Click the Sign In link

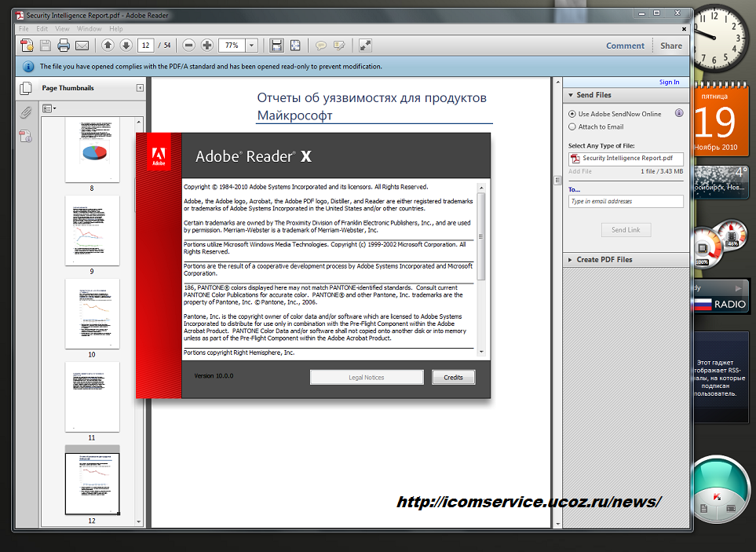669,82
